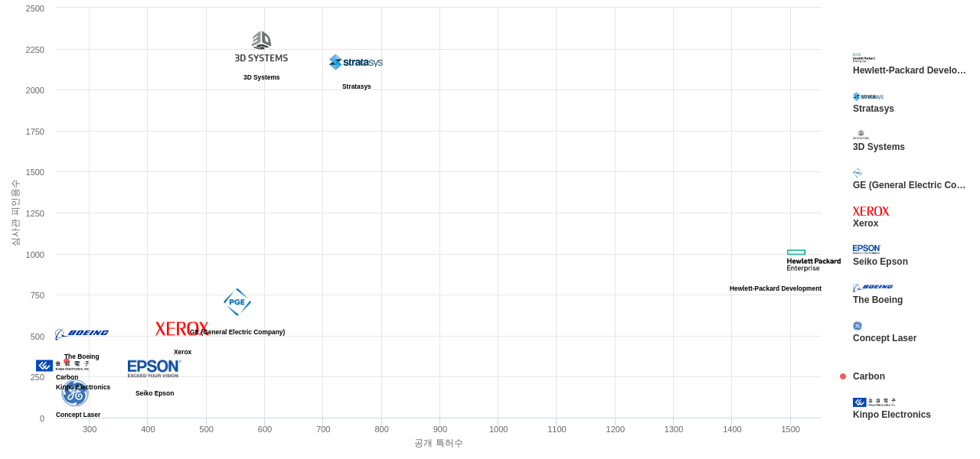
Task: Click the 3D Systems logo on chart
Action: pos(261,47)
